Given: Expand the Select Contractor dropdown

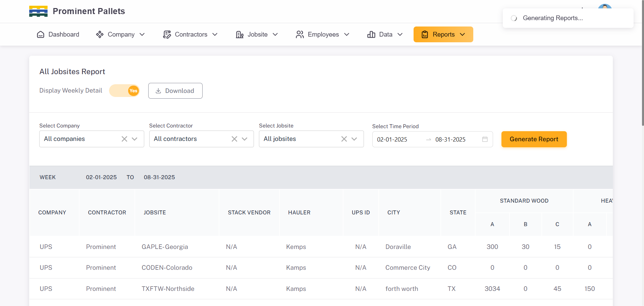Looking at the screenshot, I should [245, 139].
